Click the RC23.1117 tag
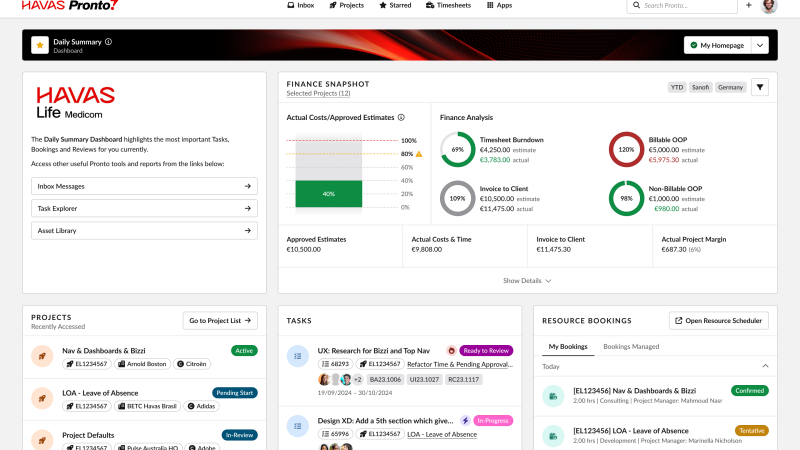800x450 pixels. tap(463, 380)
